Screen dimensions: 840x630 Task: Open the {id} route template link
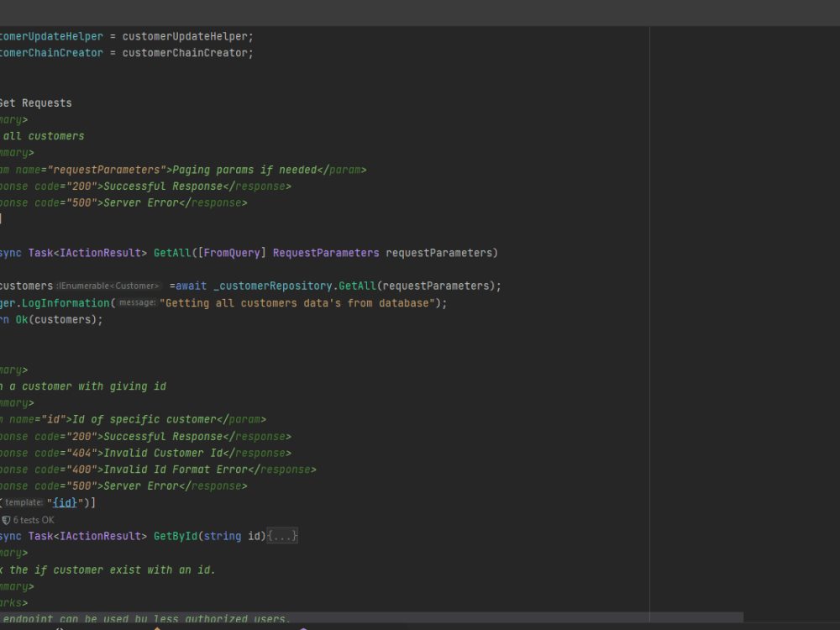click(65, 501)
